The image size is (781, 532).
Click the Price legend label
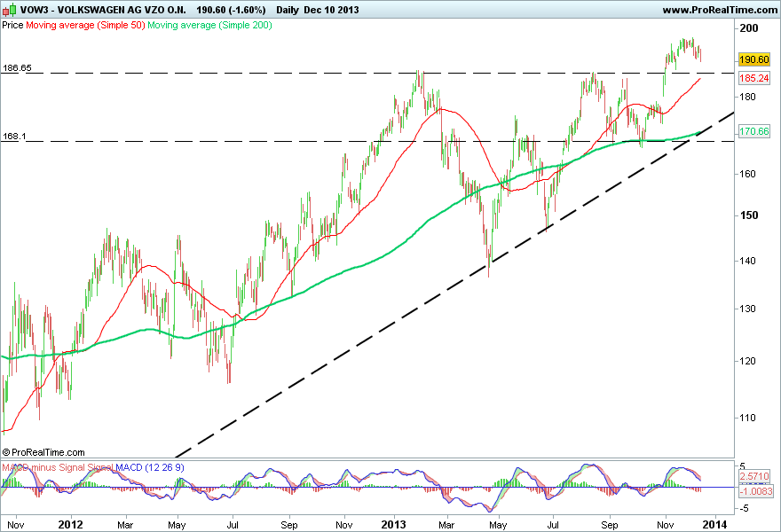tap(12, 25)
